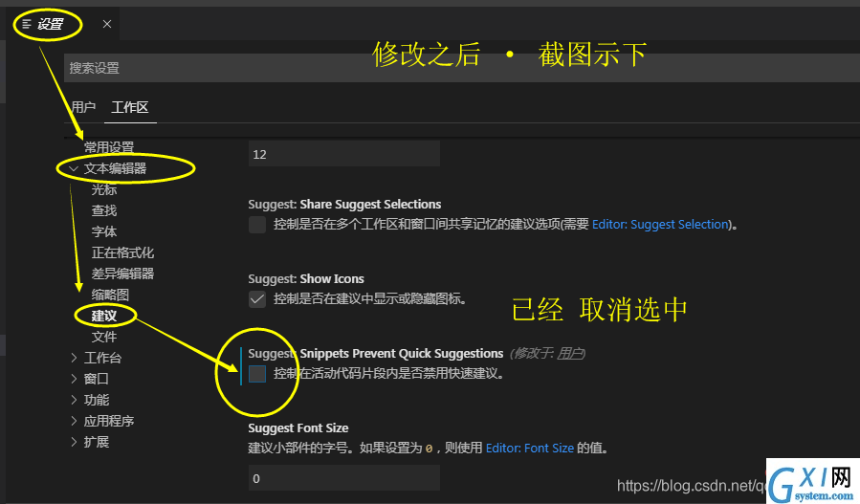Image resolution: width=860 pixels, height=504 pixels.
Task: Select 光标 under 文本编辑器
Action: coord(104,189)
